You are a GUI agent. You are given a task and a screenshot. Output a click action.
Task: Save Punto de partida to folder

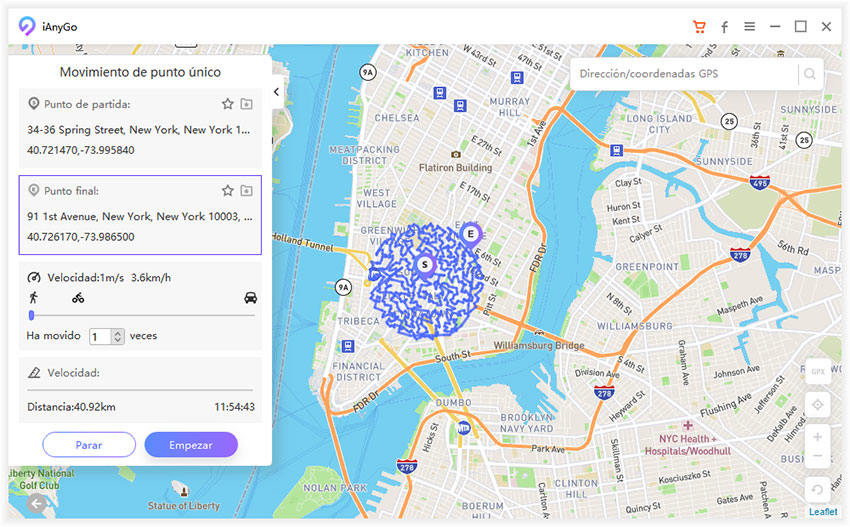(247, 104)
